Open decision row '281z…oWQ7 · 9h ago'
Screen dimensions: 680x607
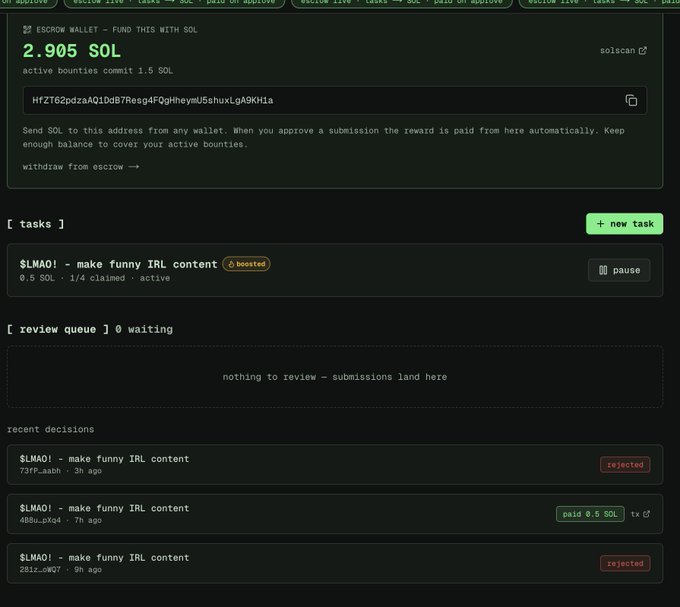pos(335,563)
